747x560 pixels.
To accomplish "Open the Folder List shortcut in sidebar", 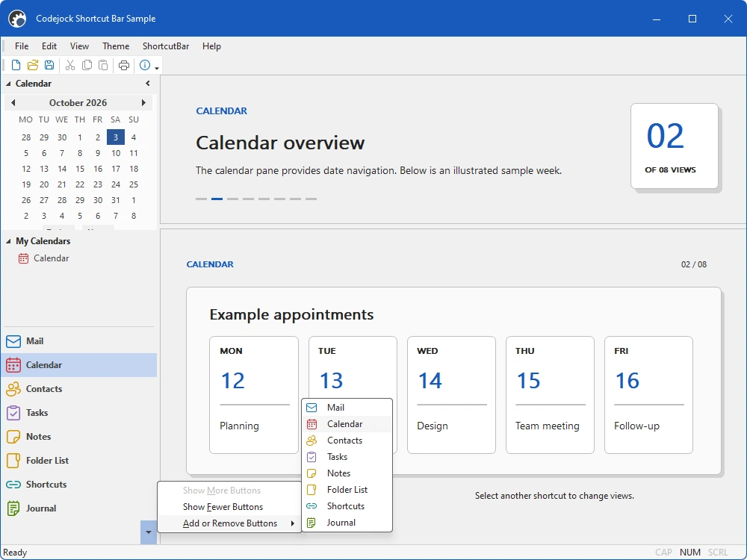I will [79, 460].
